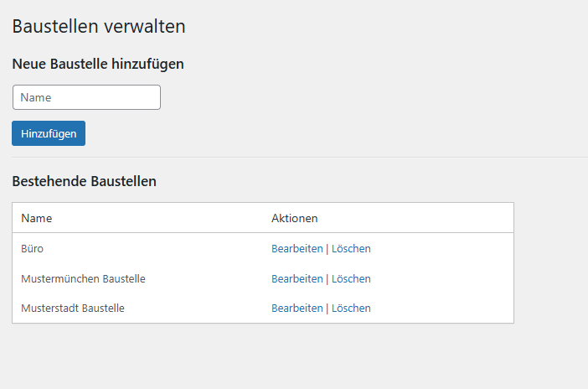
Task: Open Bearbeiten for Musterstadt Baustelle
Action: [x=297, y=308]
